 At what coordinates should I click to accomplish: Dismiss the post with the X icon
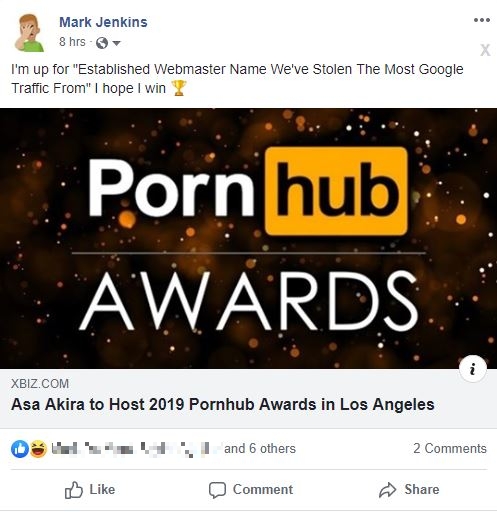point(485,50)
